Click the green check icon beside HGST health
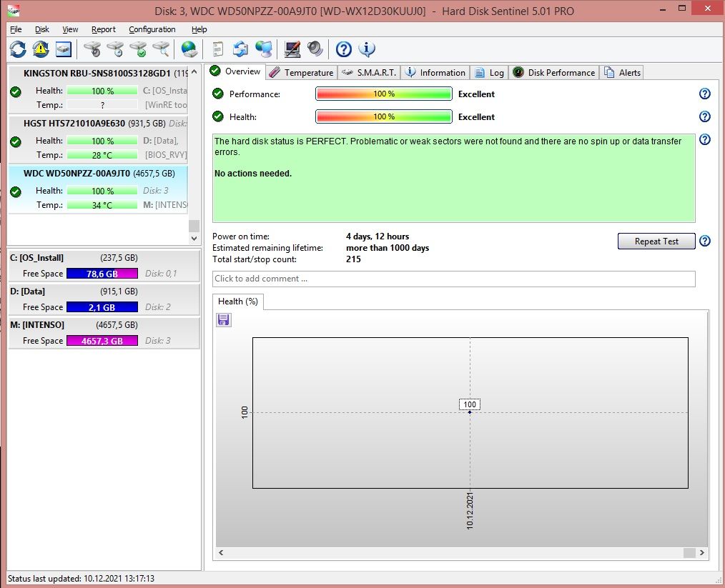Image resolution: width=725 pixels, height=588 pixels. coord(16,141)
